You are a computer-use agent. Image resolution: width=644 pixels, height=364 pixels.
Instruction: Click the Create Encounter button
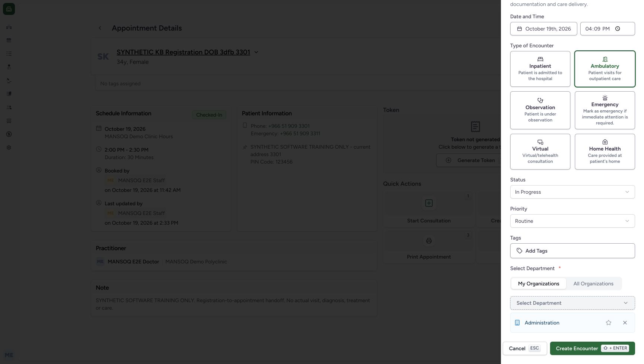coord(593,348)
